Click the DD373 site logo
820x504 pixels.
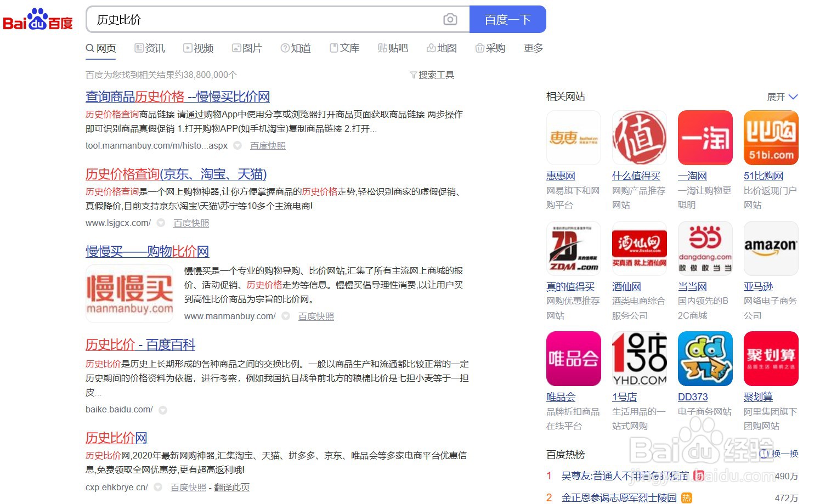[x=705, y=359]
